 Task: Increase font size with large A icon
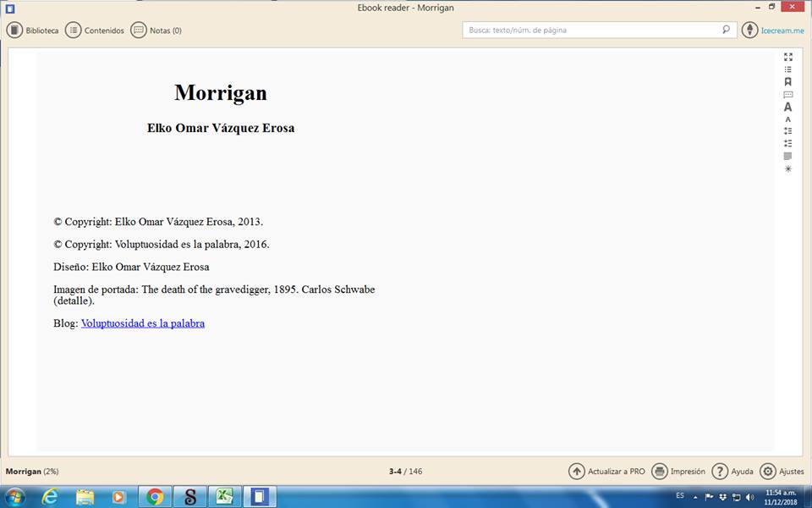pyautogui.click(x=787, y=107)
